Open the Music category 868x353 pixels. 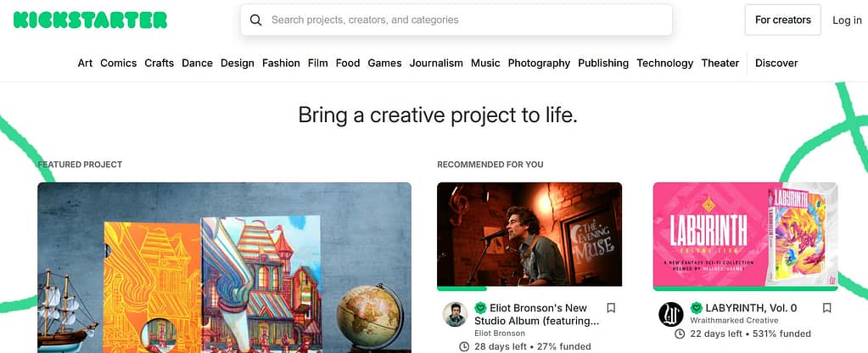coord(485,63)
